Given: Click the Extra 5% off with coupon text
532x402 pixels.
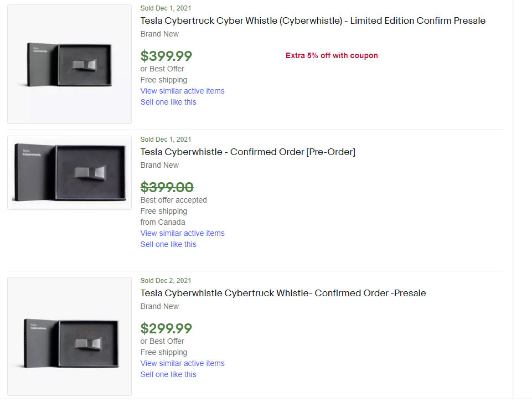Looking at the screenshot, I should pyautogui.click(x=332, y=55).
